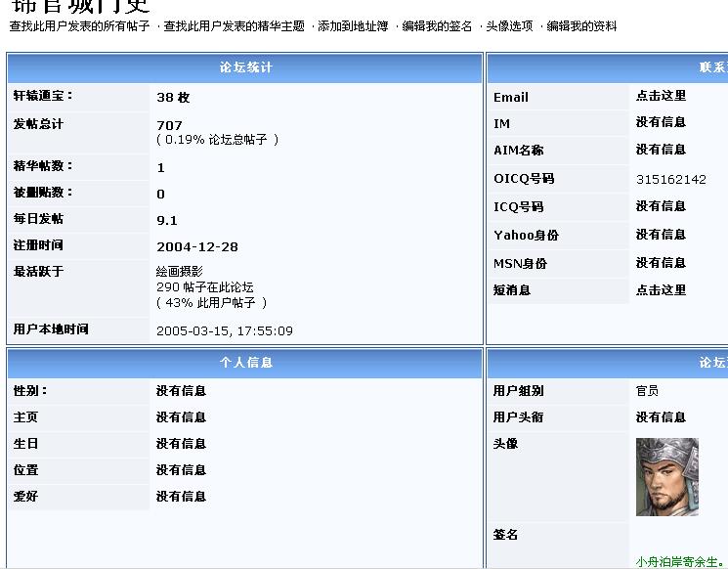Click 点击这里 next to Email
This screenshot has height=569, width=728.
pyautogui.click(x=661, y=96)
